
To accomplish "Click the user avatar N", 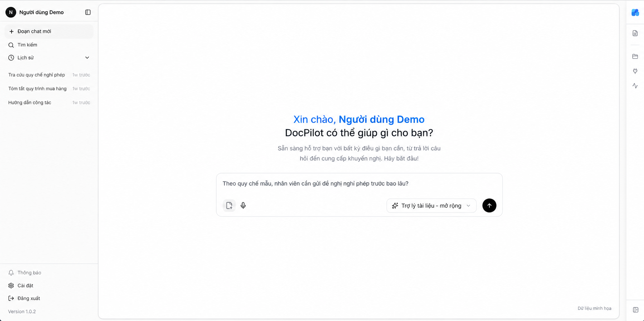I will tap(11, 12).
